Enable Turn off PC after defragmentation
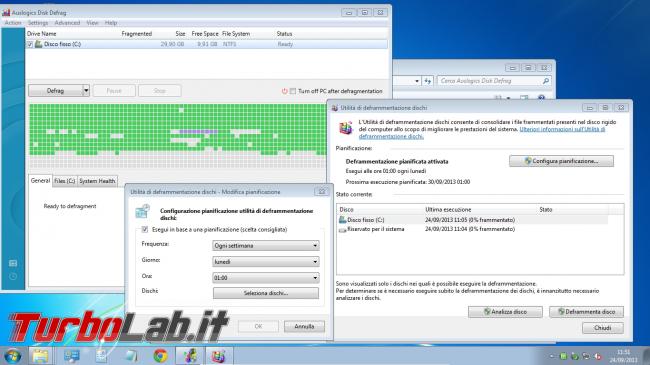This screenshot has height=365, width=650. click(293, 91)
